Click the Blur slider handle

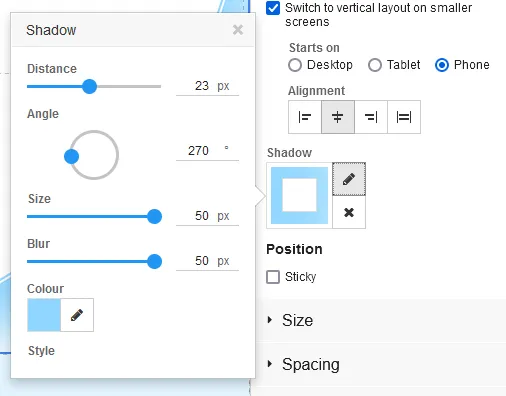click(x=154, y=261)
